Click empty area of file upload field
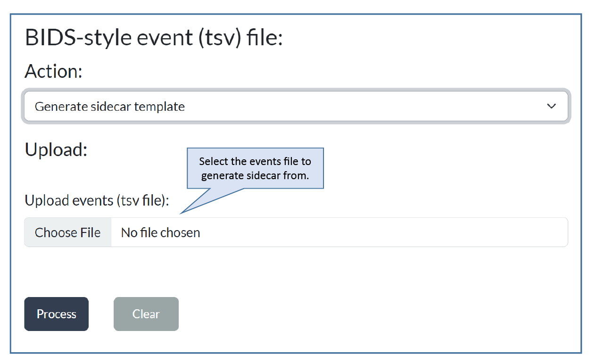 pos(377,232)
